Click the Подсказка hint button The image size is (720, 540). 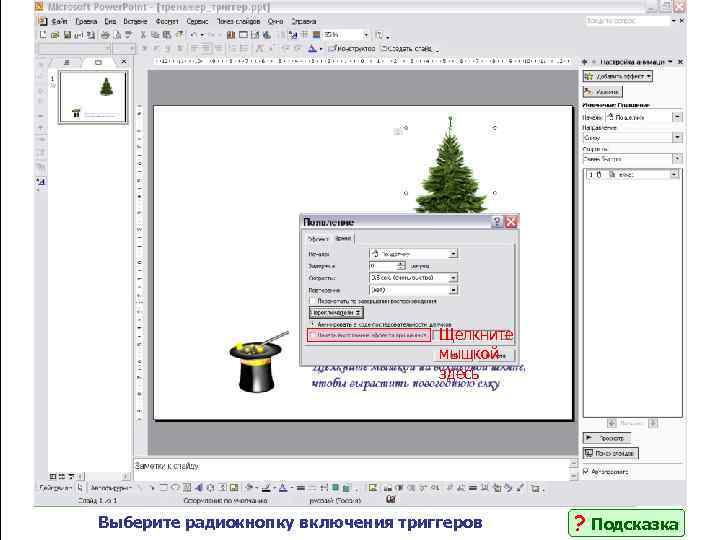pos(626,523)
